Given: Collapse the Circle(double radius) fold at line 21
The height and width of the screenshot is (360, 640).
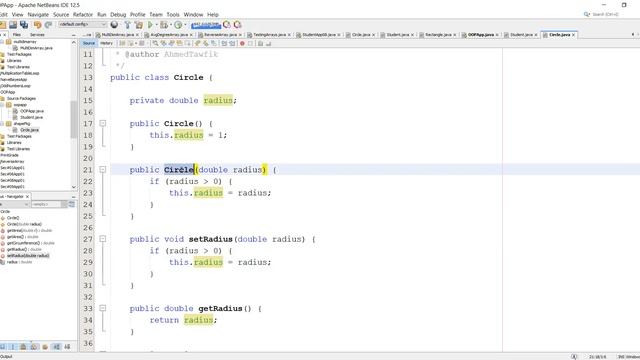Looking at the screenshot, I should click(x=103, y=169).
